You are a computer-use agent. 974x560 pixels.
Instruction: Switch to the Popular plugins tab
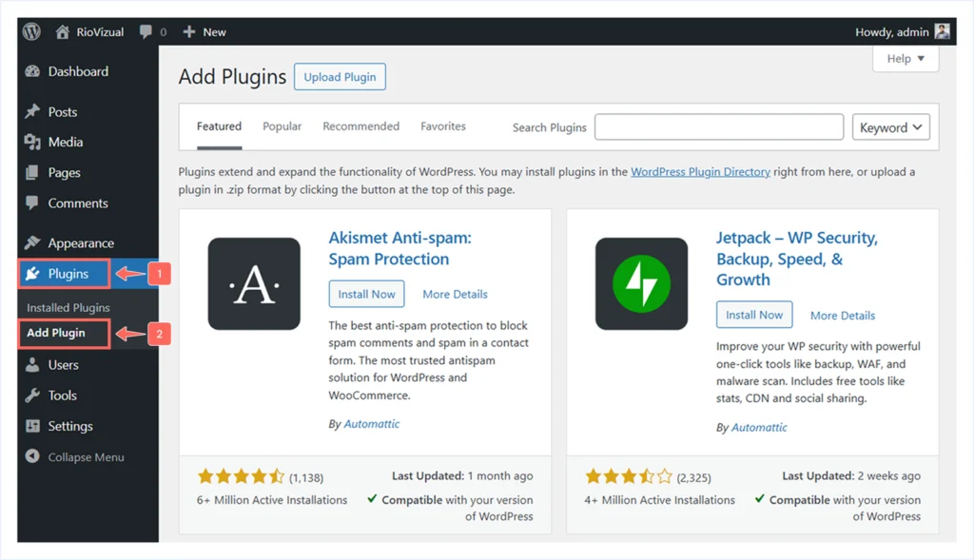click(x=282, y=126)
